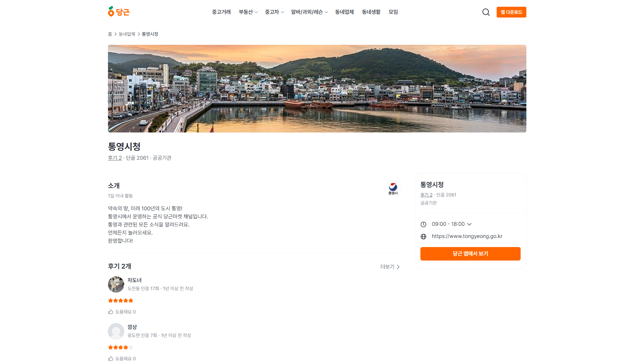Open the 동네생활 menu item

[371, 12]
